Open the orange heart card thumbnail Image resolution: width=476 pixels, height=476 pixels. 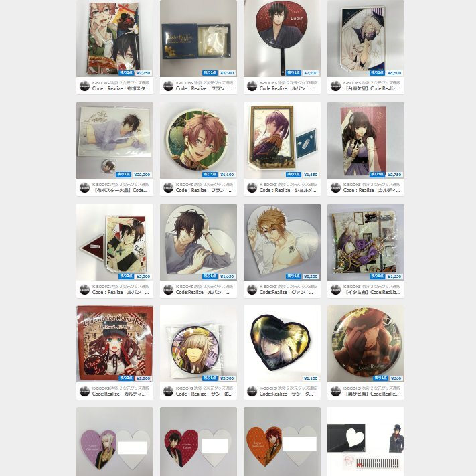[x=282, y=441]
